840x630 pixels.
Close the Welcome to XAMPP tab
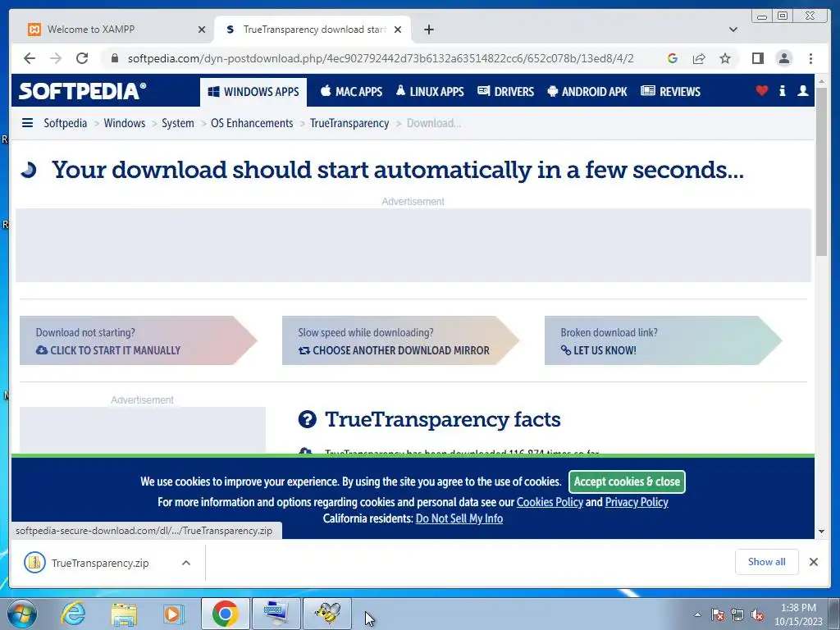(x=202, y=30)
